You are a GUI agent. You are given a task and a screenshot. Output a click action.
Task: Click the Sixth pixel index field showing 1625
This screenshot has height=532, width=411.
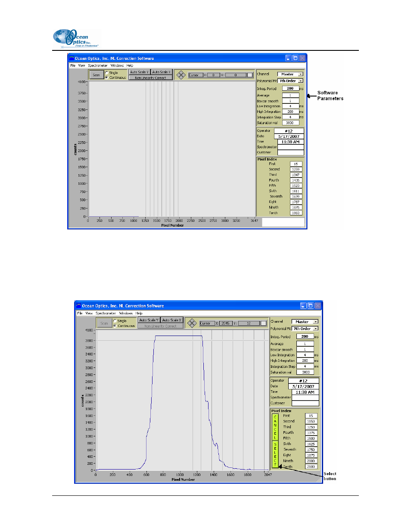point(311,444)
